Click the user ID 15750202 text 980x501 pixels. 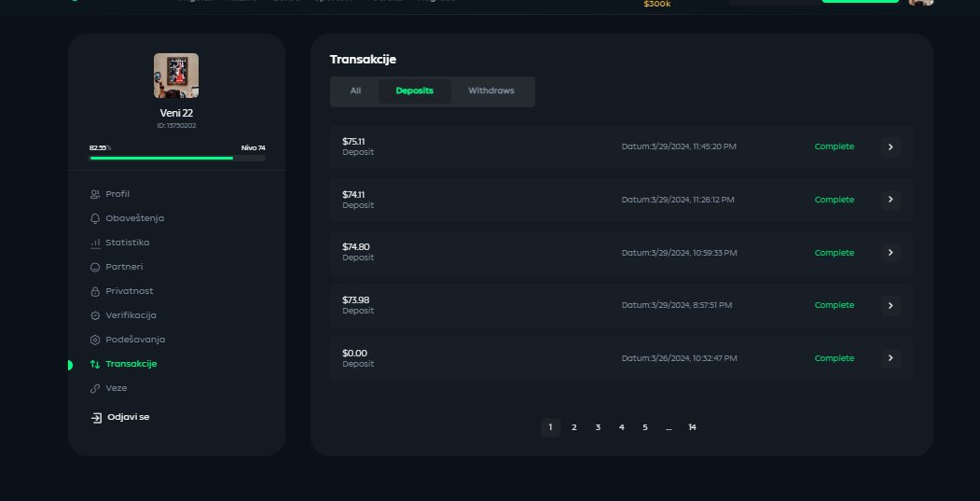176,126
